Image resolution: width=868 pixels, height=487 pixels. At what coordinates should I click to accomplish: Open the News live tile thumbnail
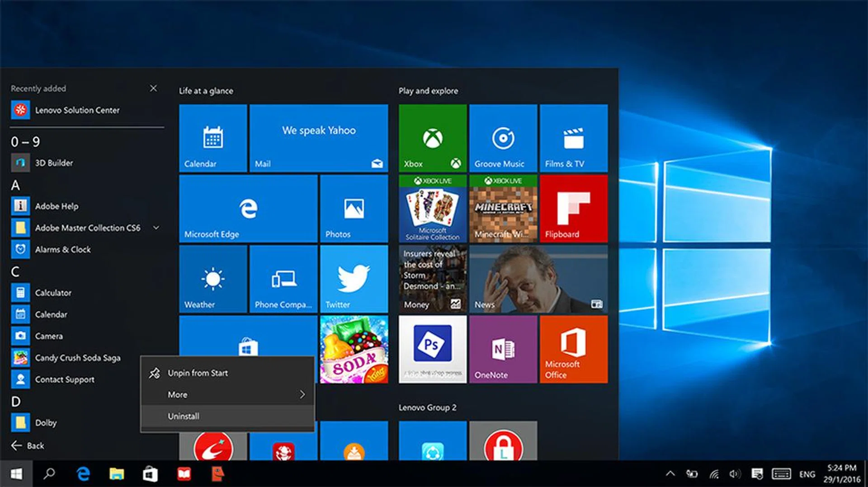coord(538,279)
